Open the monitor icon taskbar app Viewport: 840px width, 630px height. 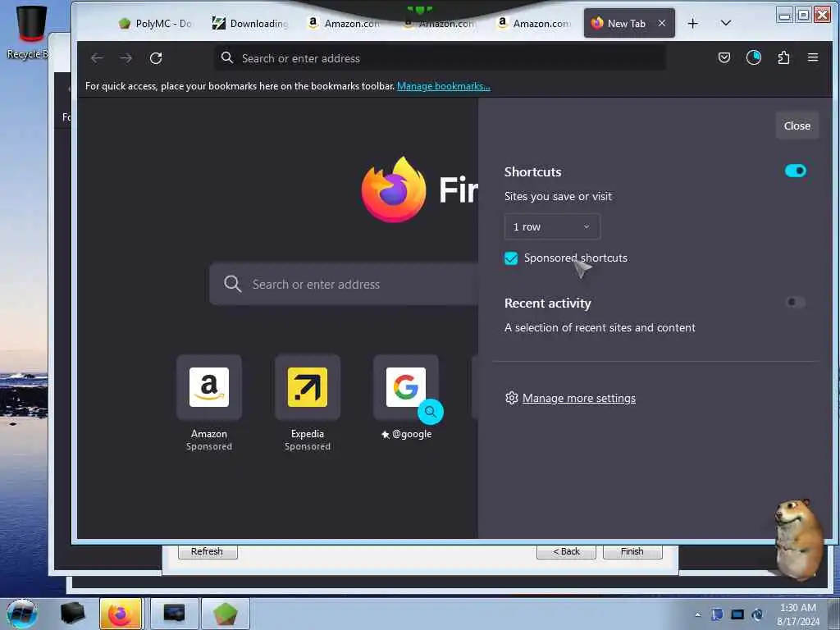[x=174, y=614]
